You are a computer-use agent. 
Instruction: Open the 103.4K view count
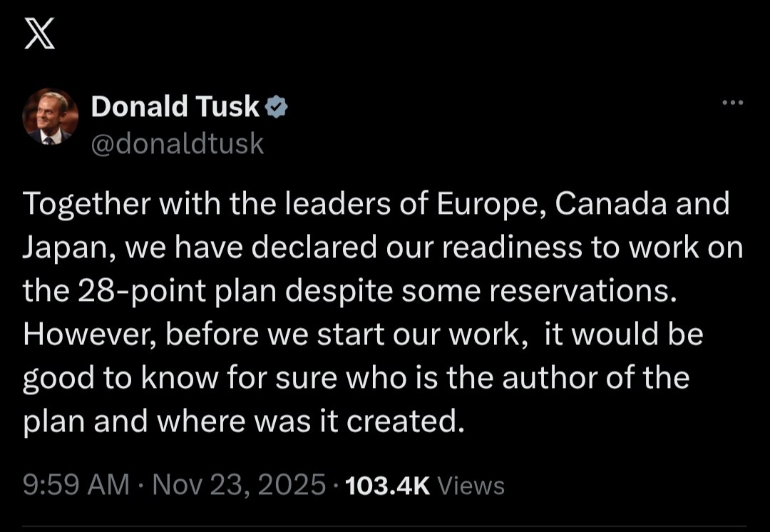pyautogui.click(x=387, y=486)
